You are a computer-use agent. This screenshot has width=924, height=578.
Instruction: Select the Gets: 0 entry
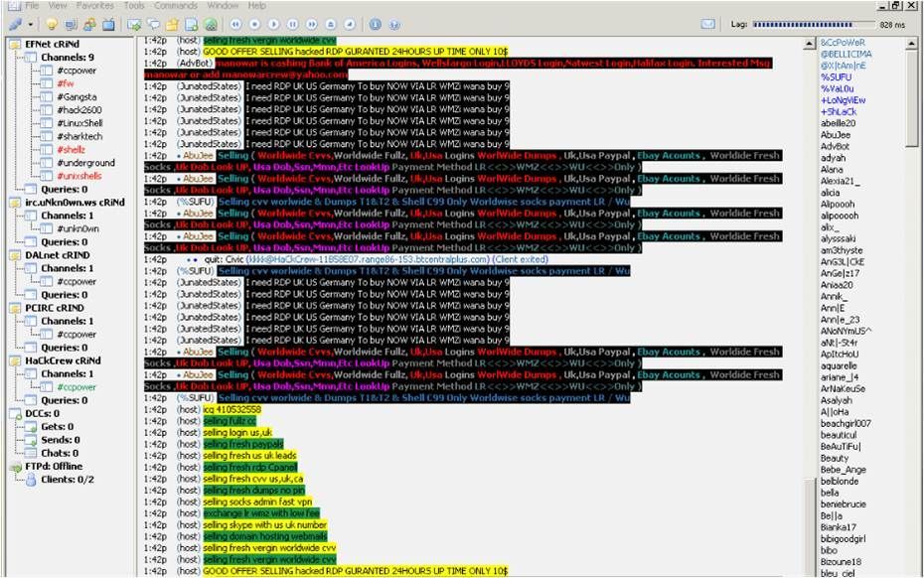click(x=58, y=427)
